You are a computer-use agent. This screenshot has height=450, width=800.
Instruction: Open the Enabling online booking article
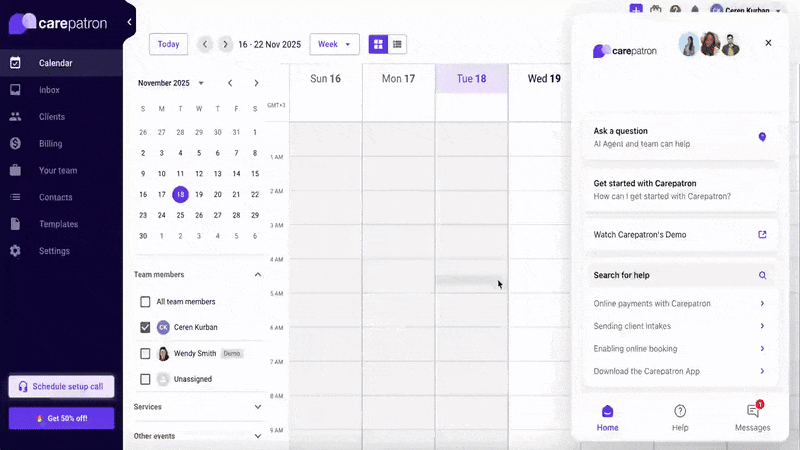pos(680,348)
